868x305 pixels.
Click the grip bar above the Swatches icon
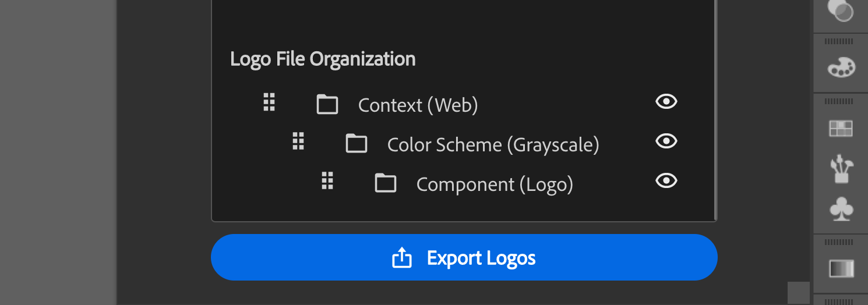[840, 41]
